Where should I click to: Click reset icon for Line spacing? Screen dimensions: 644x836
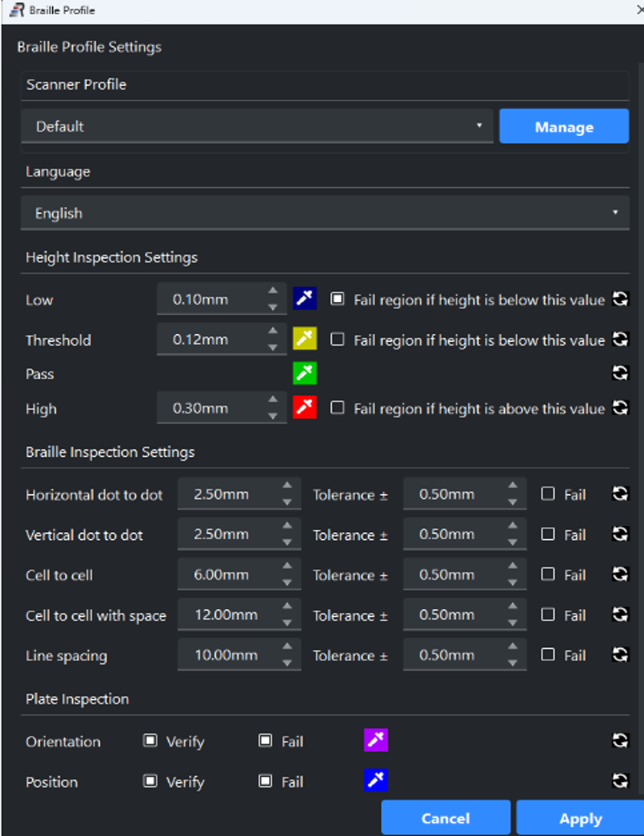point(620,654)
